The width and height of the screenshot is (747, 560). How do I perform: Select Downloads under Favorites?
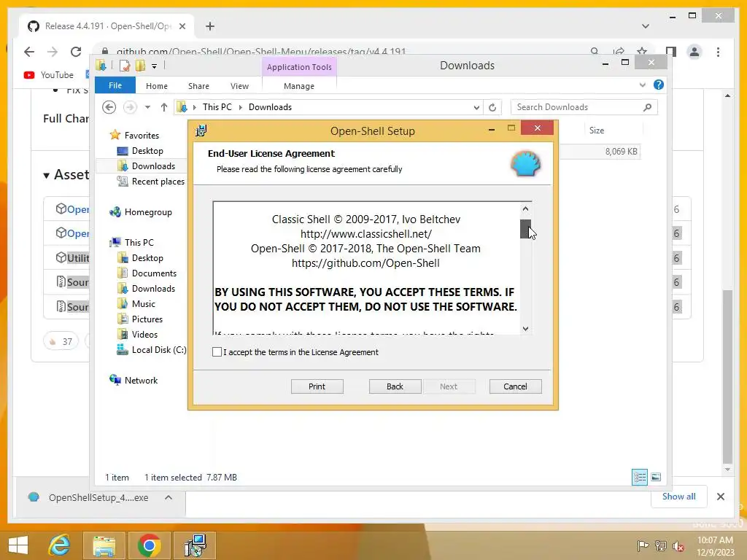(x=153, y=166)
